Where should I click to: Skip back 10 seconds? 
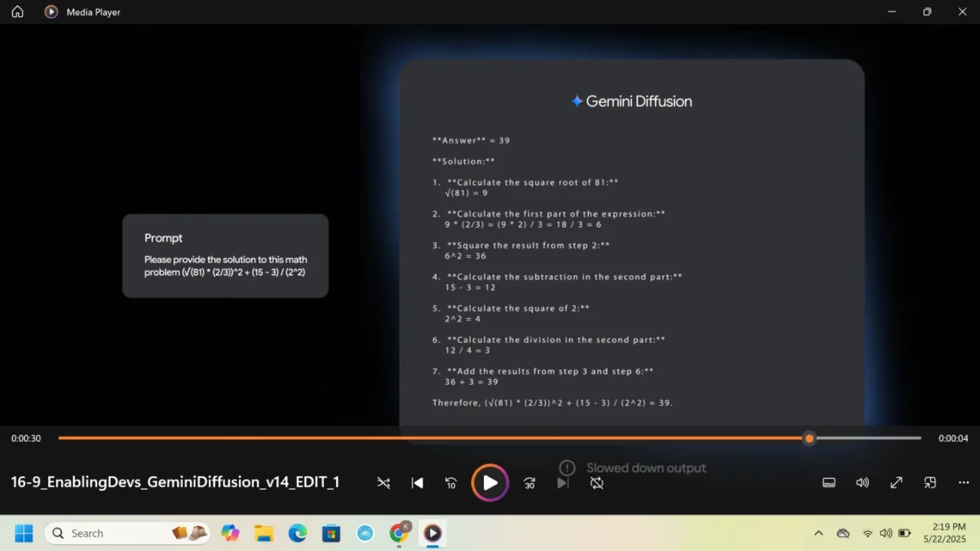(x=451, y=483)
